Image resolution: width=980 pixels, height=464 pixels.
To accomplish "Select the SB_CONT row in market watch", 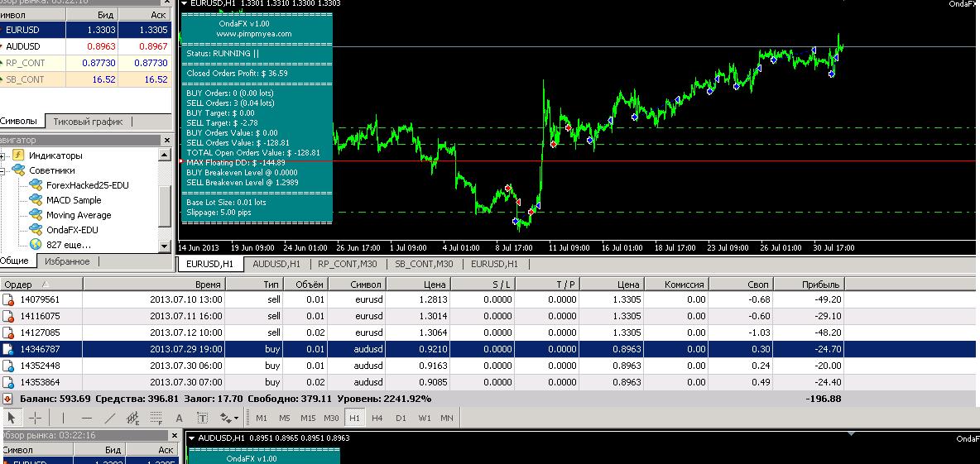I will (x=85, y=79).
